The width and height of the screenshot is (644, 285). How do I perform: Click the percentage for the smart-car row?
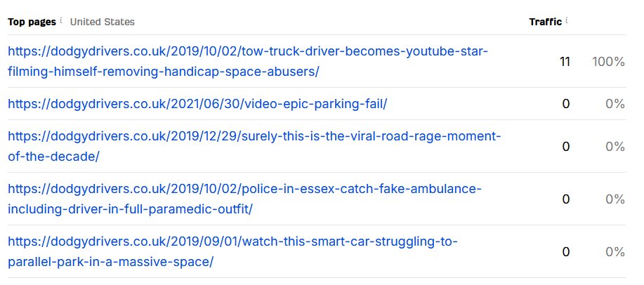615,252
